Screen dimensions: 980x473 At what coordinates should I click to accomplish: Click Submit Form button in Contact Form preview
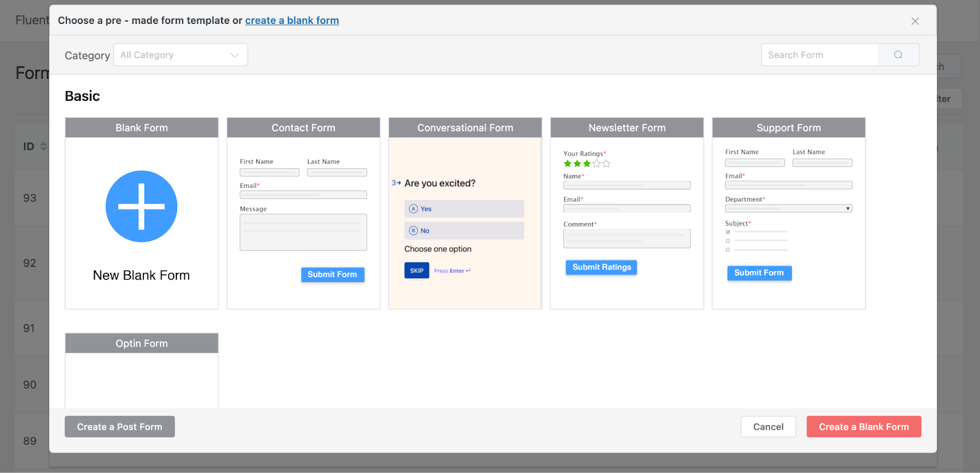pos(333,275)
